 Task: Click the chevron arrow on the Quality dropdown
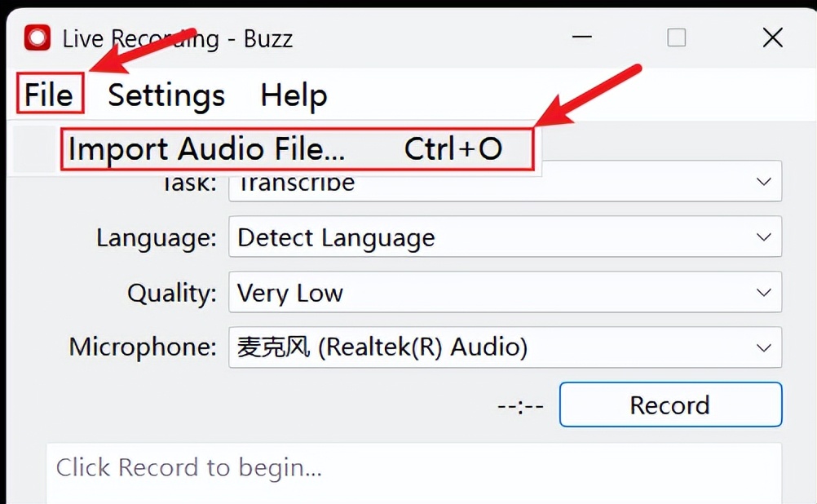(x=763, y=293)
